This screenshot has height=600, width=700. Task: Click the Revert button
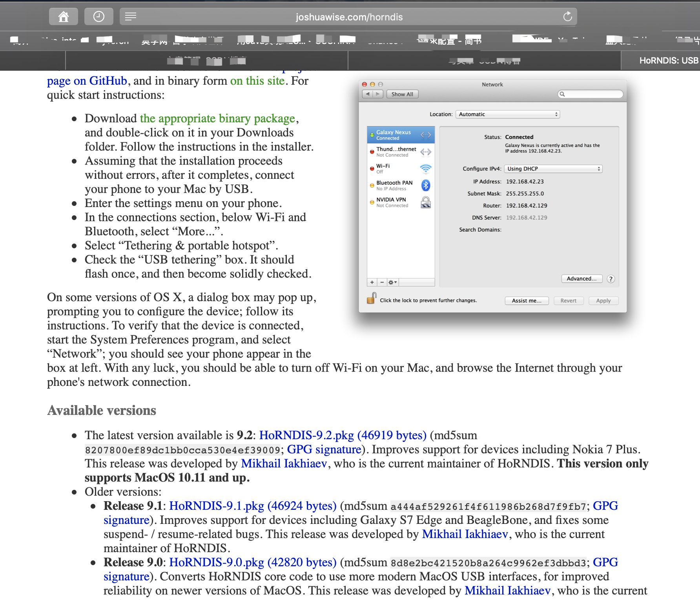(569, 301)
